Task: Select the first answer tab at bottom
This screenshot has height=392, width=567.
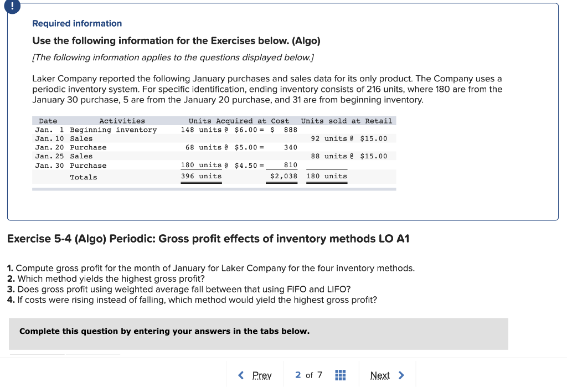Action: pyautogui.click(x=37, y=353)
